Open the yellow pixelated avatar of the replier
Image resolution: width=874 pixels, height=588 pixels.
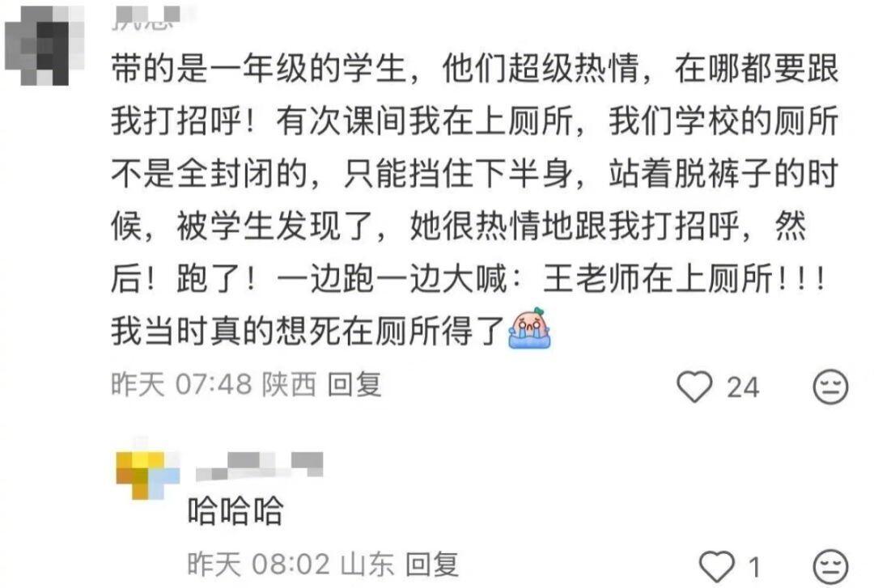[148, 475]
